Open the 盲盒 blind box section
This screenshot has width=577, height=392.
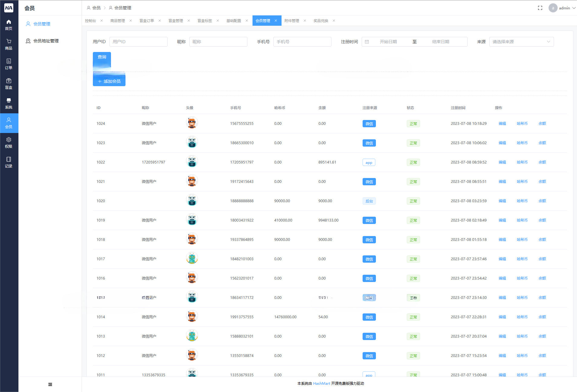click(9, 84)
